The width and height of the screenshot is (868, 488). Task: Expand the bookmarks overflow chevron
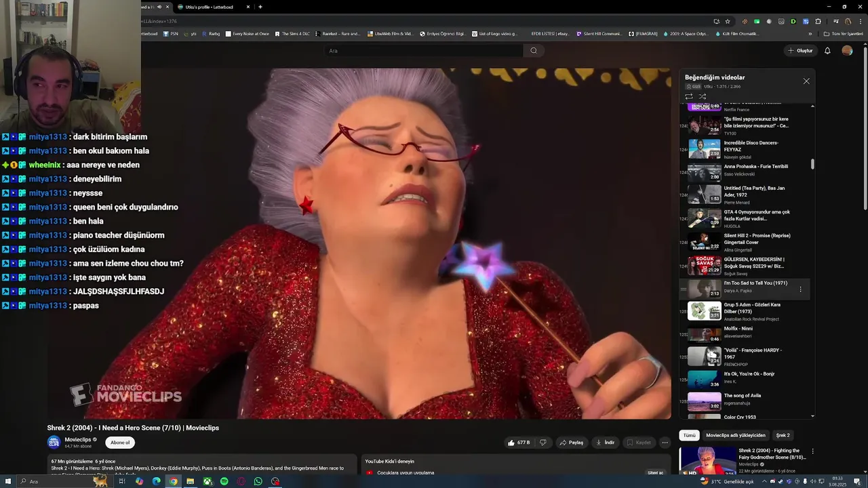click(x=810, y=33)
